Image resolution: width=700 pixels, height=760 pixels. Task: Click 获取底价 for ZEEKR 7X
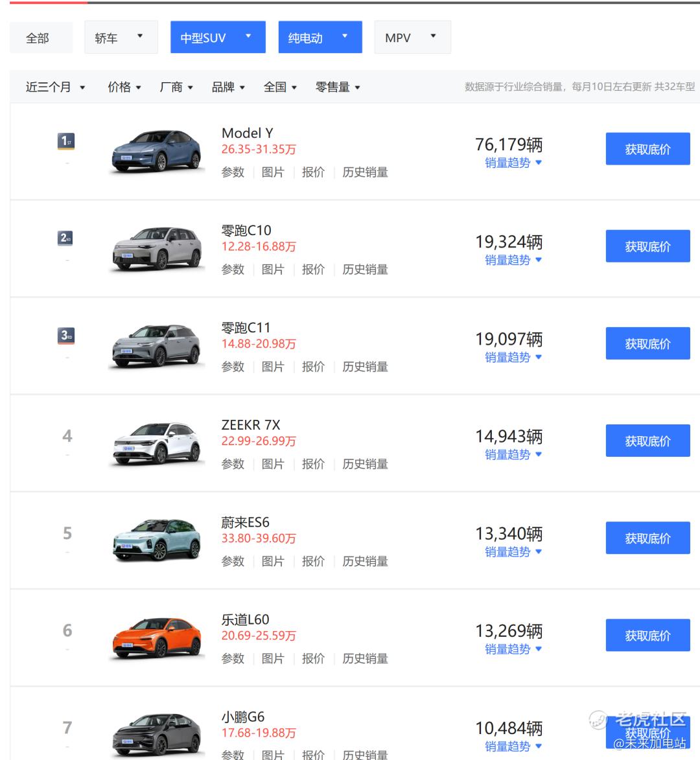[x=647, y=441]
